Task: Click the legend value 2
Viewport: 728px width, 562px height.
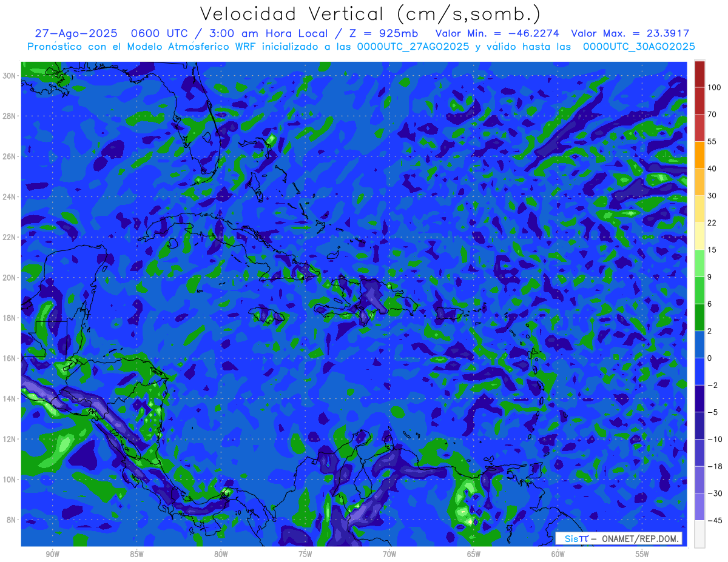Action: [709, 331]
